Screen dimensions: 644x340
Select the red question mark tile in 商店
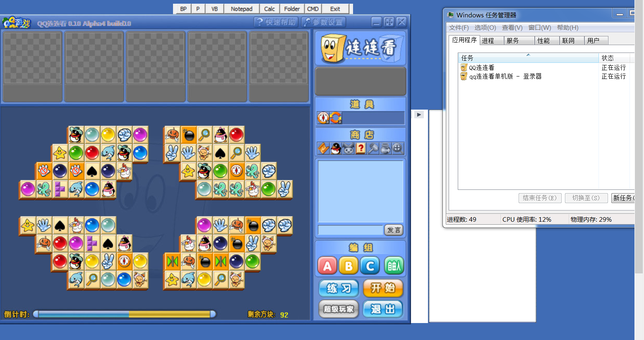click(360, 148)
